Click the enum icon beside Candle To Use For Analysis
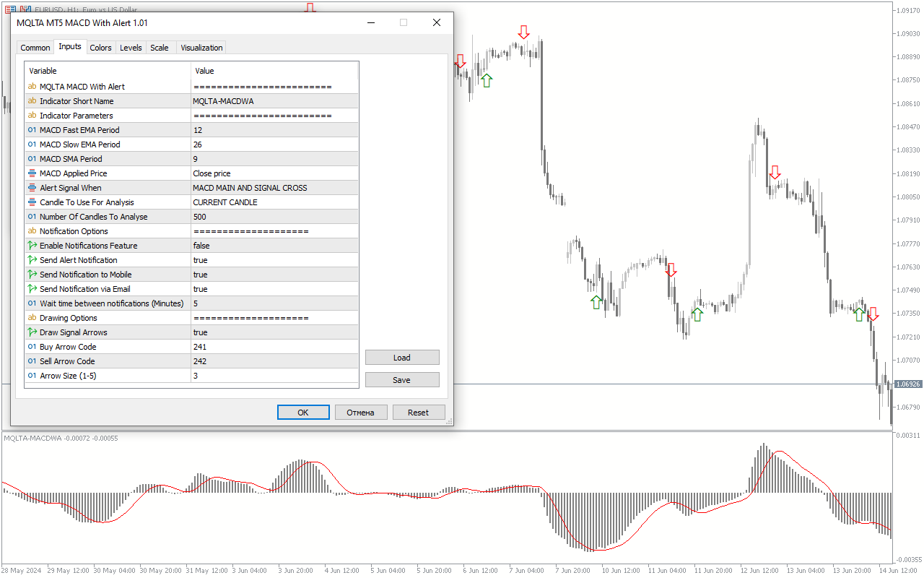 coord(32,202)
